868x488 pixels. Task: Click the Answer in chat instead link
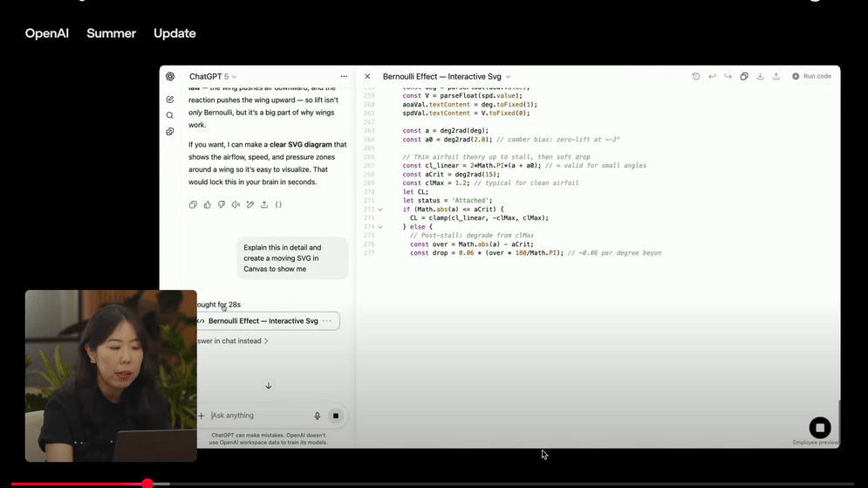tap(233, 341)
